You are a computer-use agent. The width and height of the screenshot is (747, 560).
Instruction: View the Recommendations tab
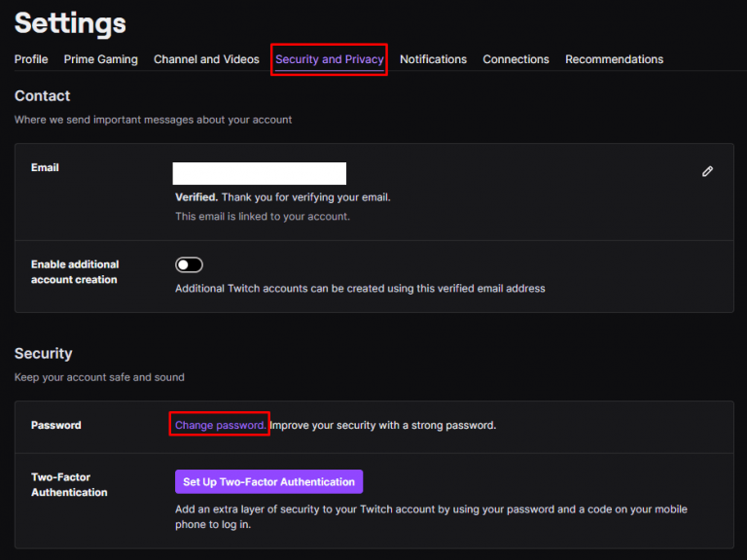614,59
